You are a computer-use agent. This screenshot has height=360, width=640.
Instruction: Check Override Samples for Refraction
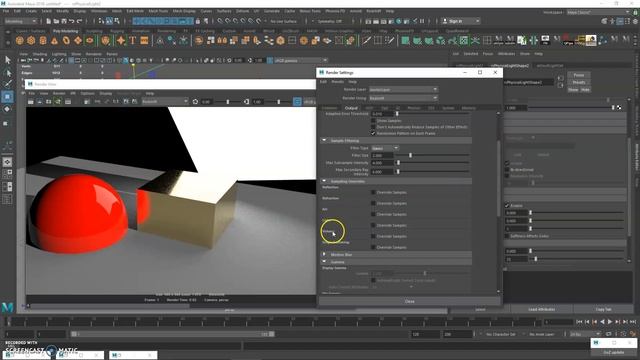373,203
